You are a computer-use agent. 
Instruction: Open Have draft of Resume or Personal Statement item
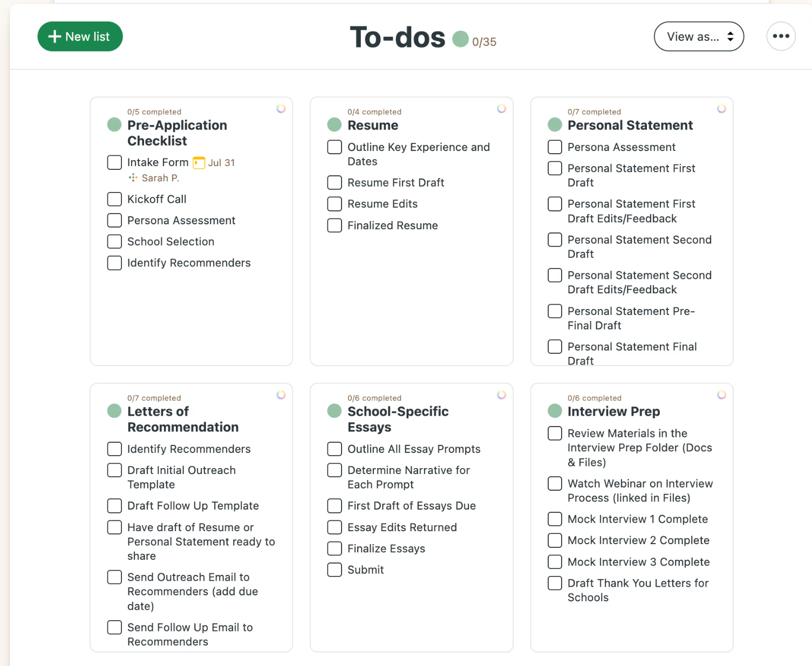(201, 541)
